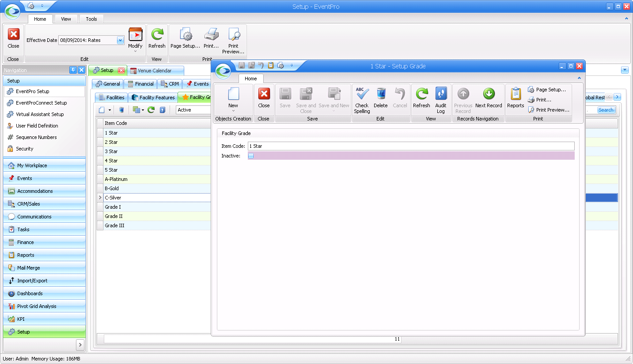Click Save icon in Setup Grade quick access toolbar
This screenshot has height=364, width=633.
241,65
